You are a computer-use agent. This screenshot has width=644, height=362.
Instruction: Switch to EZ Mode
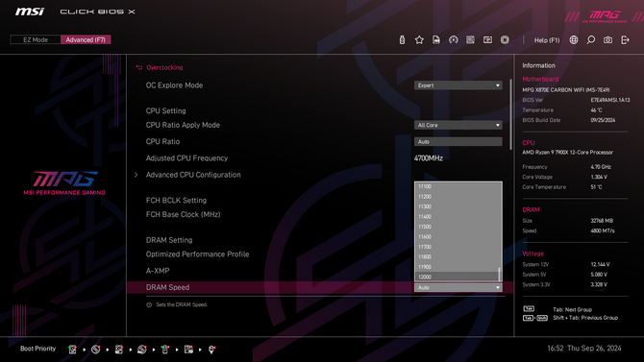coord(36,39)
